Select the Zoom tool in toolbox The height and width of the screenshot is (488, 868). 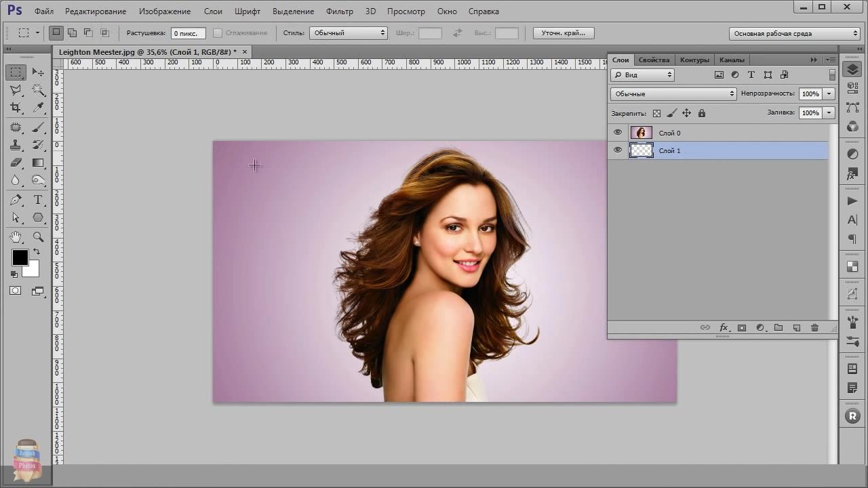(x=38, y=237)
